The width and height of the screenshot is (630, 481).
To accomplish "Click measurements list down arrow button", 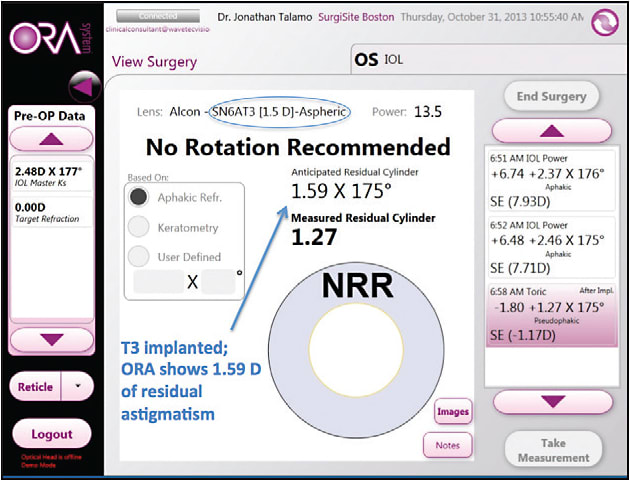I will 553,401.
